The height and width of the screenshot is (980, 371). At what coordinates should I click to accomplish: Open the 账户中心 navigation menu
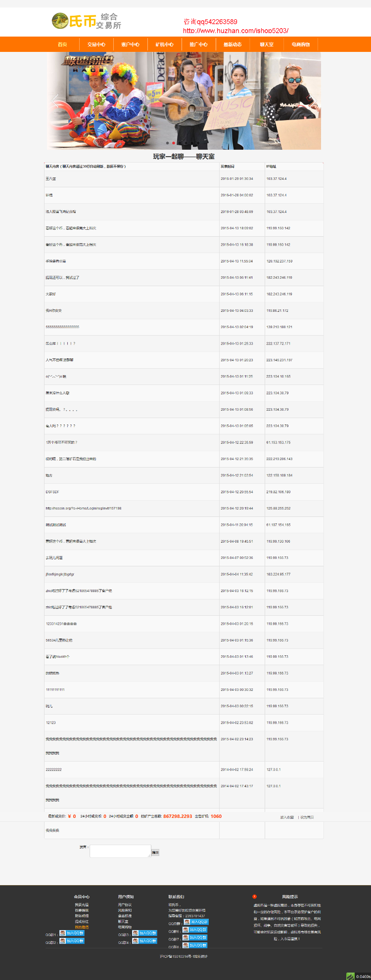(x=131, y=44)
